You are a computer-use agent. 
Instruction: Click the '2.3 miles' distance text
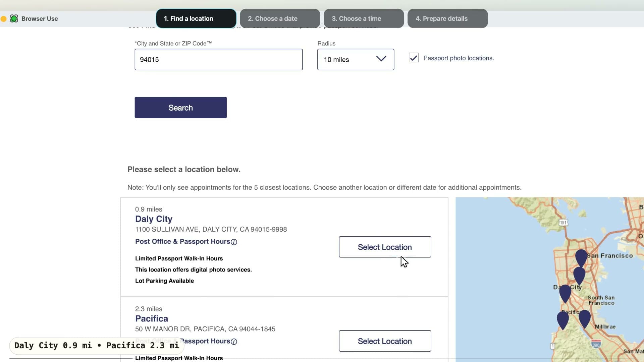(149, 309)
